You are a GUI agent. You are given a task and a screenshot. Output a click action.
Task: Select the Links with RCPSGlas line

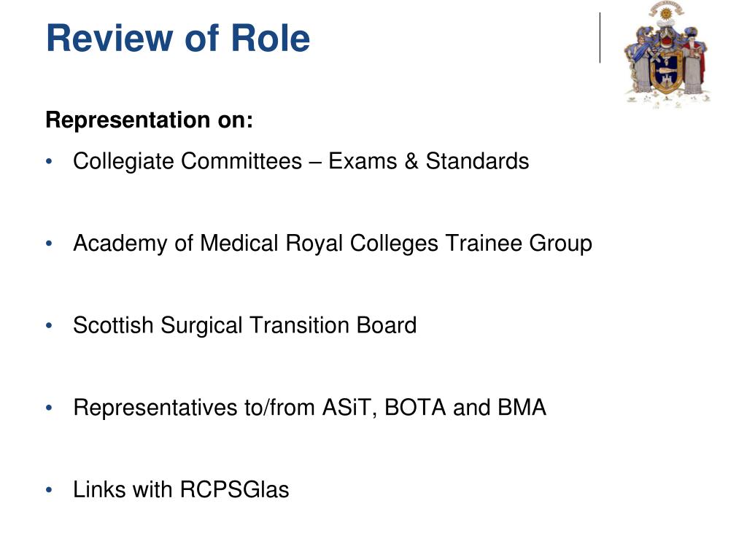click(181, 489)
